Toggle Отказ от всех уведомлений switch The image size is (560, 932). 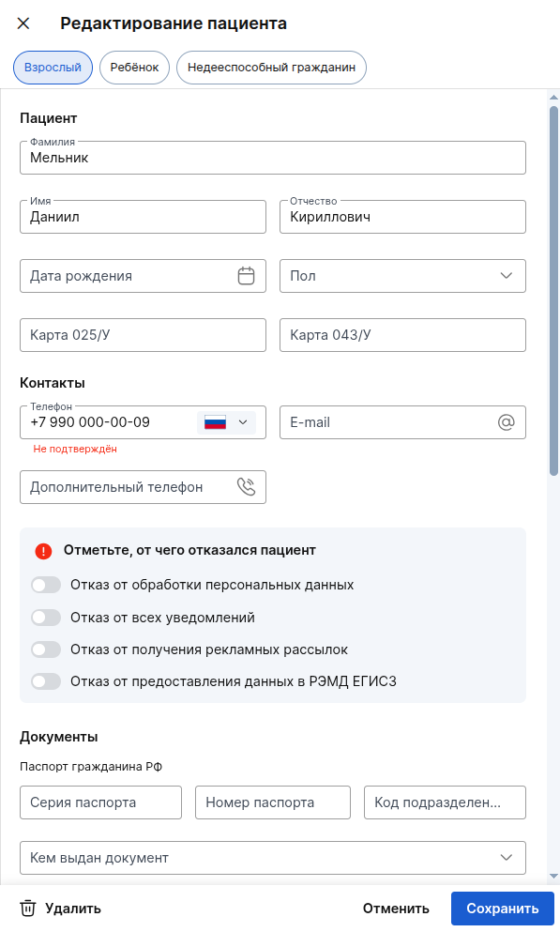46,617
